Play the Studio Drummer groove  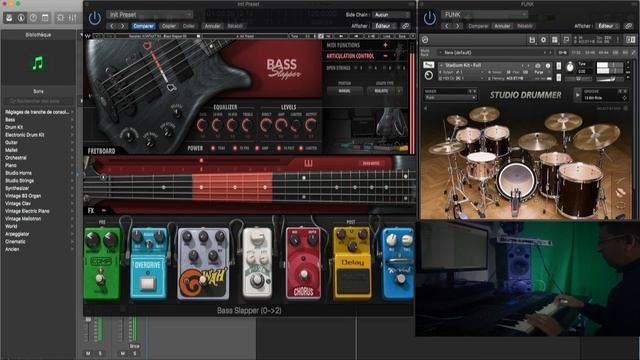click(577, 95)
